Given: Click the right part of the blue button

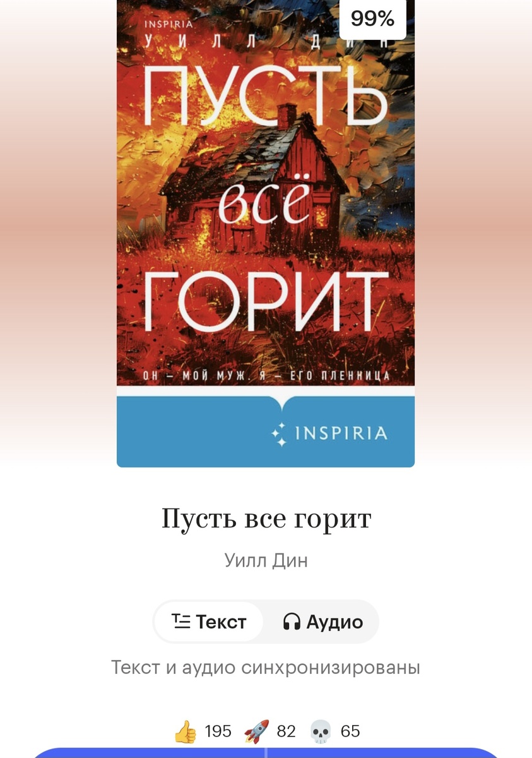Looking at the screenshot, I should pos(384,753).
